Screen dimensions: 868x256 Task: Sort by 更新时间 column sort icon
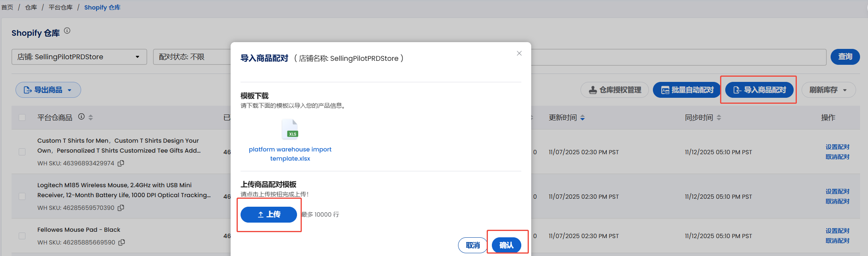coord(583,118)
